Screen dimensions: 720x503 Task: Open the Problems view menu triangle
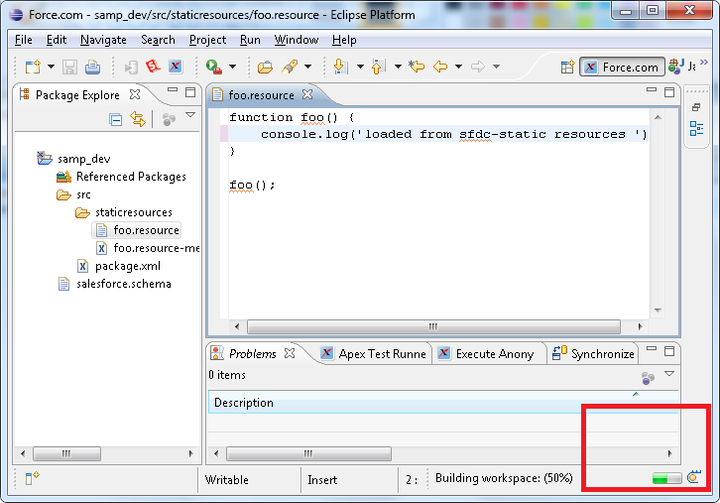tap(669, 374)
